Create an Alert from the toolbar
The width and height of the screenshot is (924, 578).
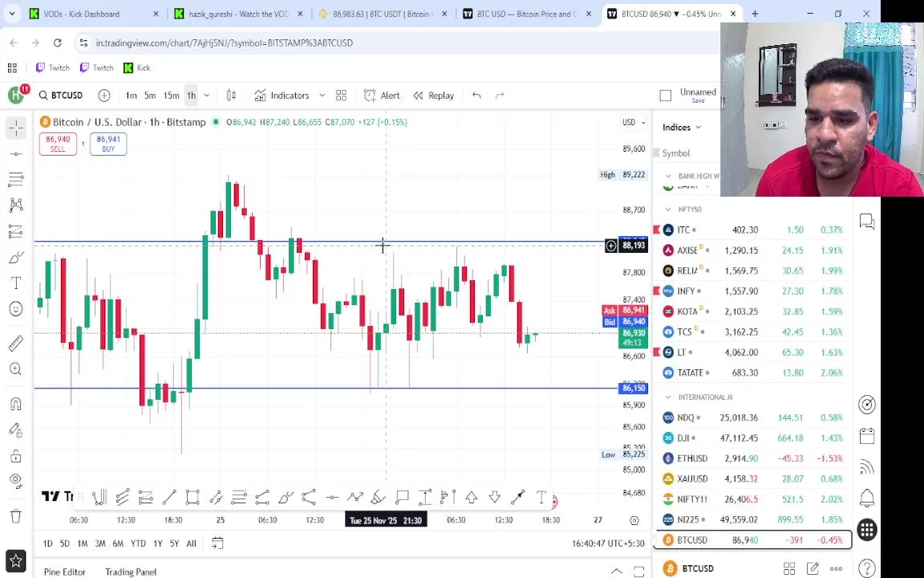pos(382,96)
